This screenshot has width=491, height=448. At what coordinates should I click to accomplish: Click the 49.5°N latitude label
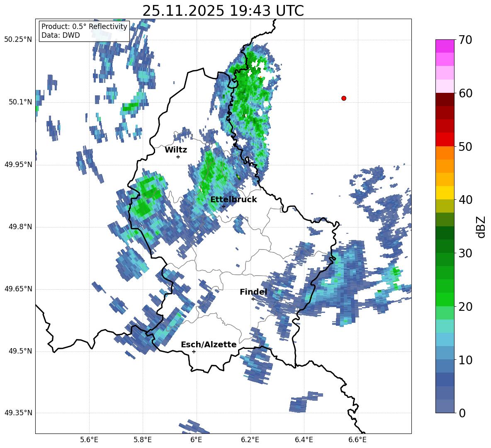tap(20, 351)
